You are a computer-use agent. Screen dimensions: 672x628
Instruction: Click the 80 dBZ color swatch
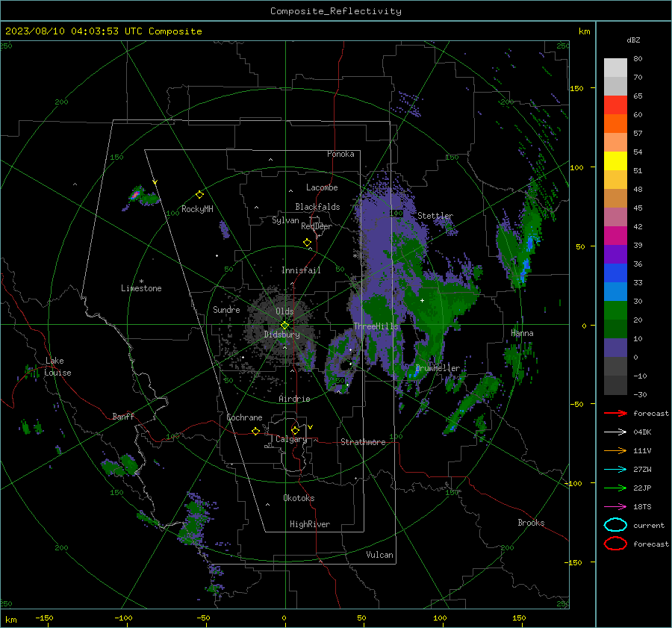[615, 67]
